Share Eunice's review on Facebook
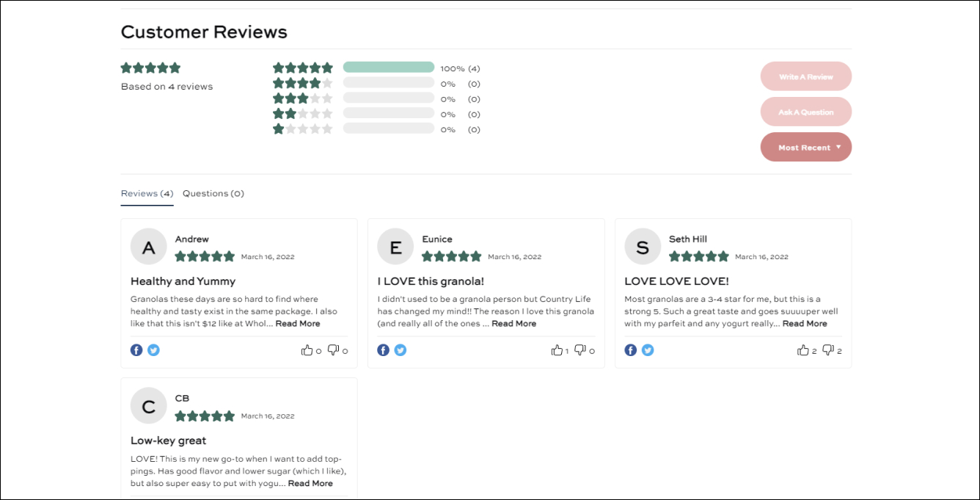 pyautogui.click(x=384, y=350)
